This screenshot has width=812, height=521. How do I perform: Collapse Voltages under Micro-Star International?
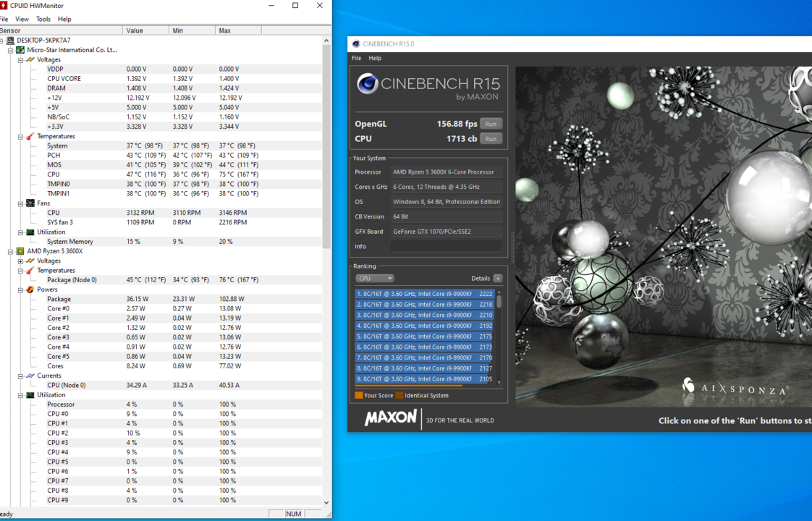(21, 60)
